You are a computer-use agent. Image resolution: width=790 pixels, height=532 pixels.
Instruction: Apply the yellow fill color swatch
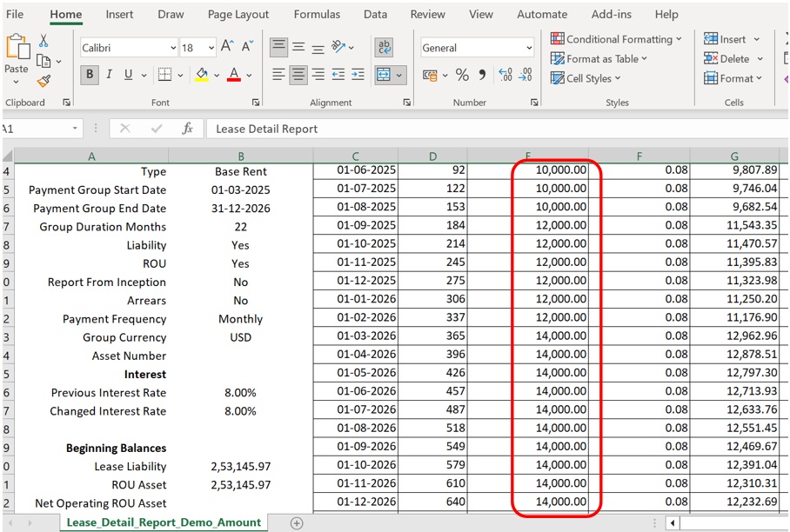pos(201,76)
